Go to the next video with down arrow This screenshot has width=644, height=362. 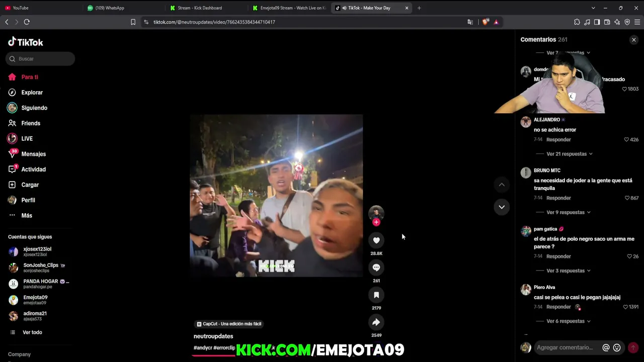(502, 207)
